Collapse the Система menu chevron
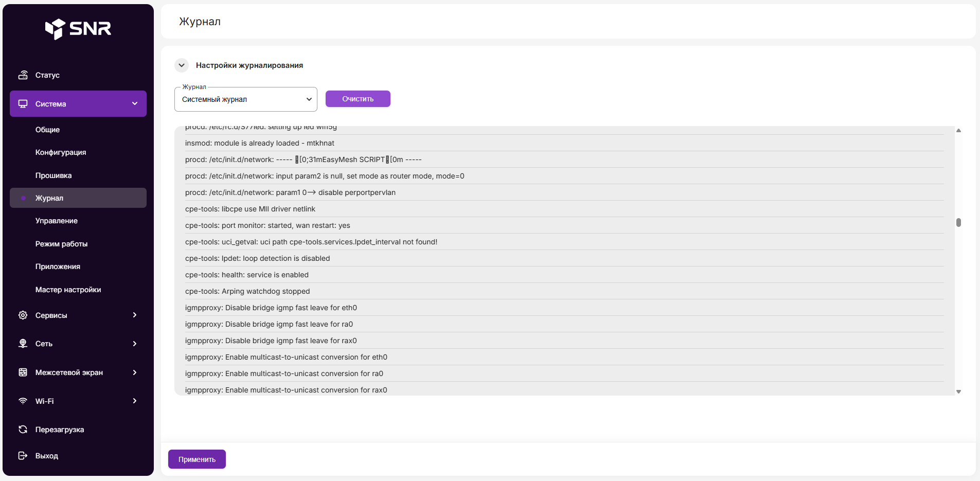Viewport: 980px width, 481px height. coord(135,104)
